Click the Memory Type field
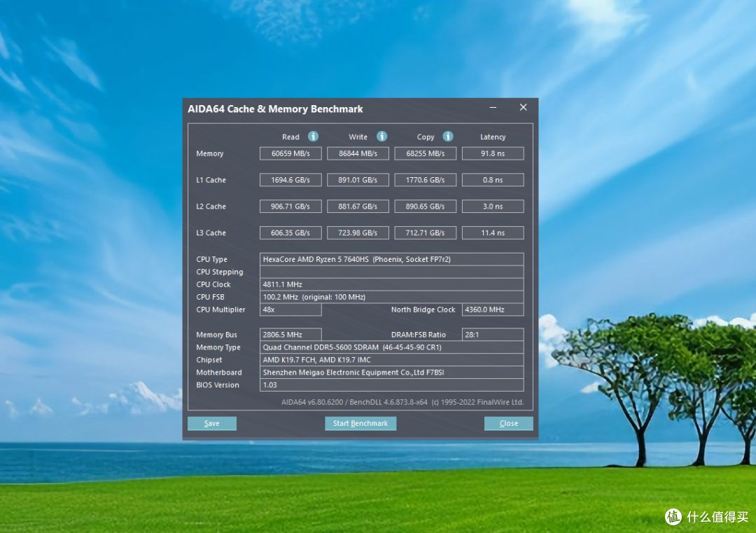Screen dimensions: 756x533 391,347
